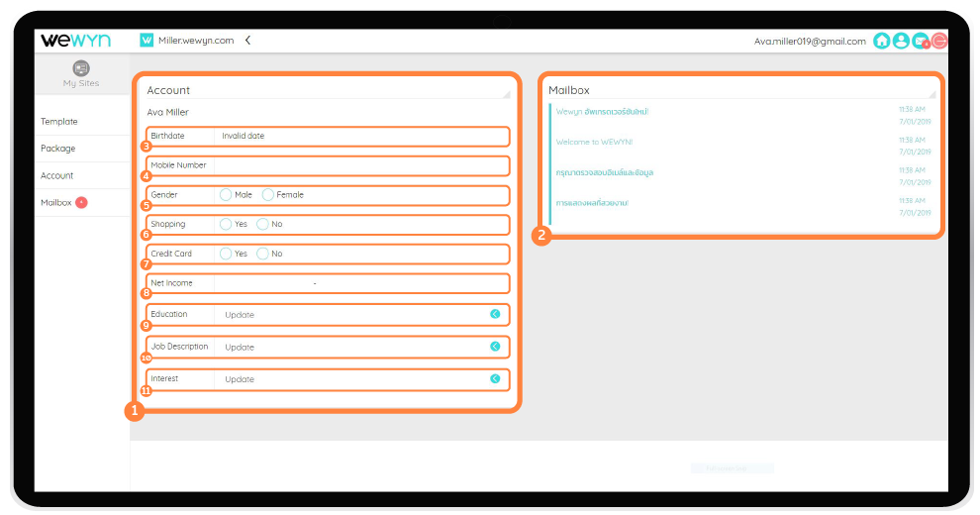Open the user profile icon
Image resolution: width=980 pixels, height=515 pixels.
(x=901, y=41)
